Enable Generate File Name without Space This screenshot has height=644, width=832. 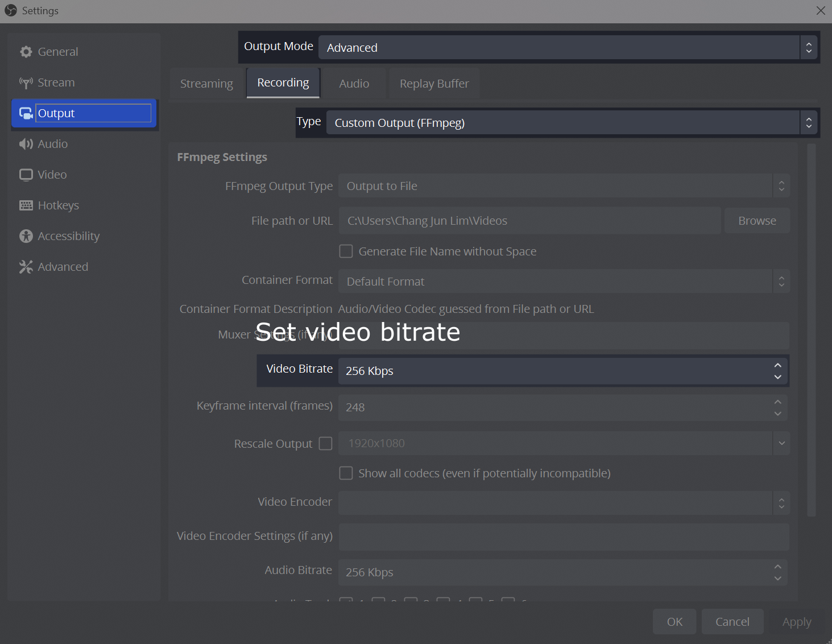[x=346, y=251]
